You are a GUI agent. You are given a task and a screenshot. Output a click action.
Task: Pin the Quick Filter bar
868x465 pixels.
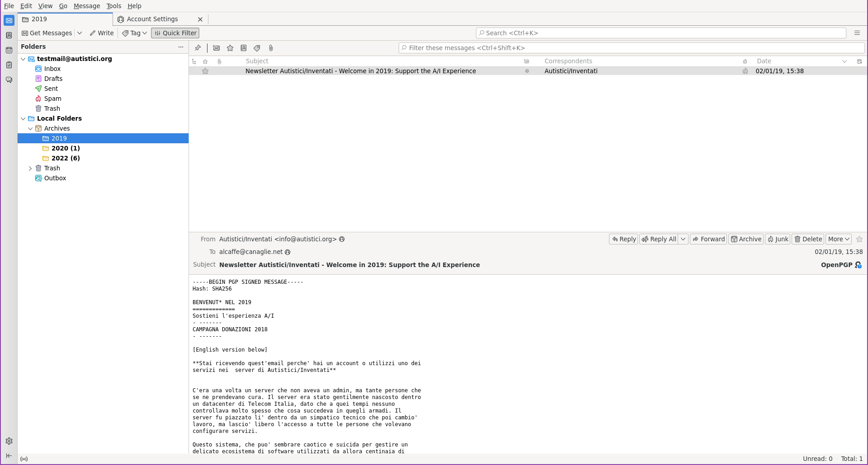(198, 48)
